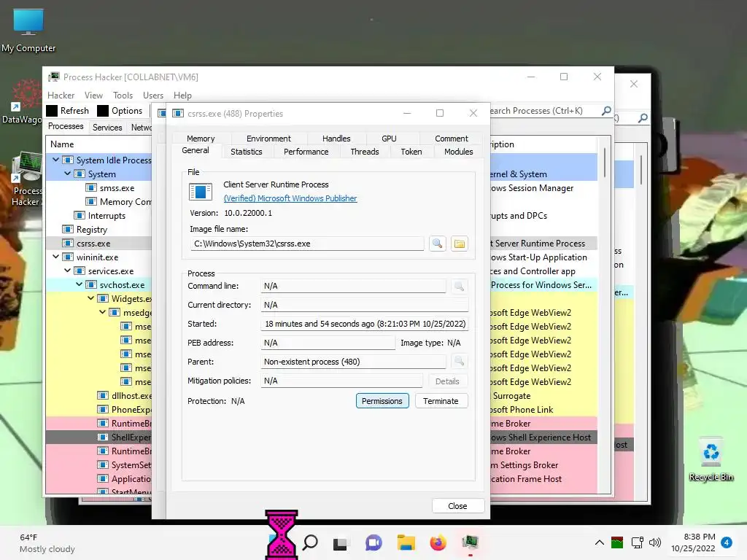Click the Process Hacker title bar icon

pos(54,77)
